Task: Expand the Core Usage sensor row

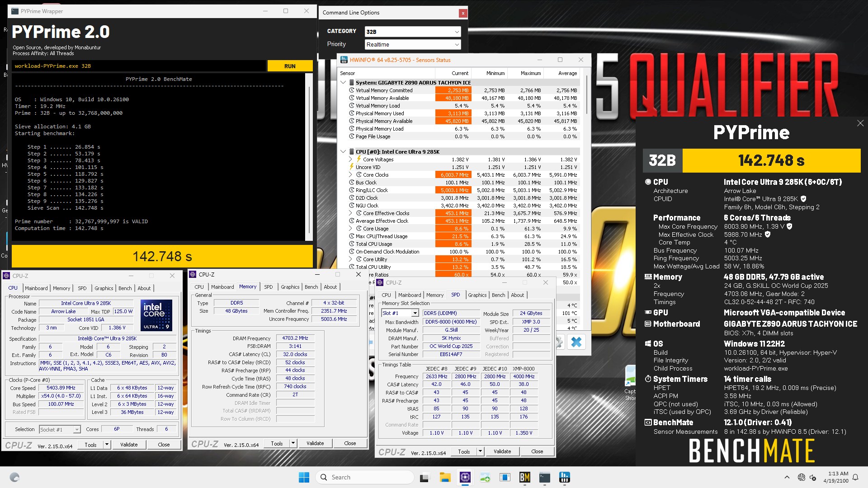Action: 350,229
